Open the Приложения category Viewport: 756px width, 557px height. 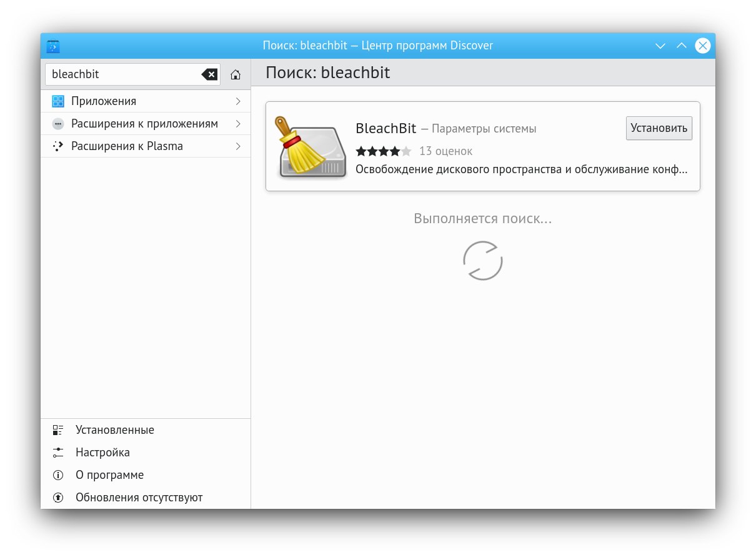point(146,101)
